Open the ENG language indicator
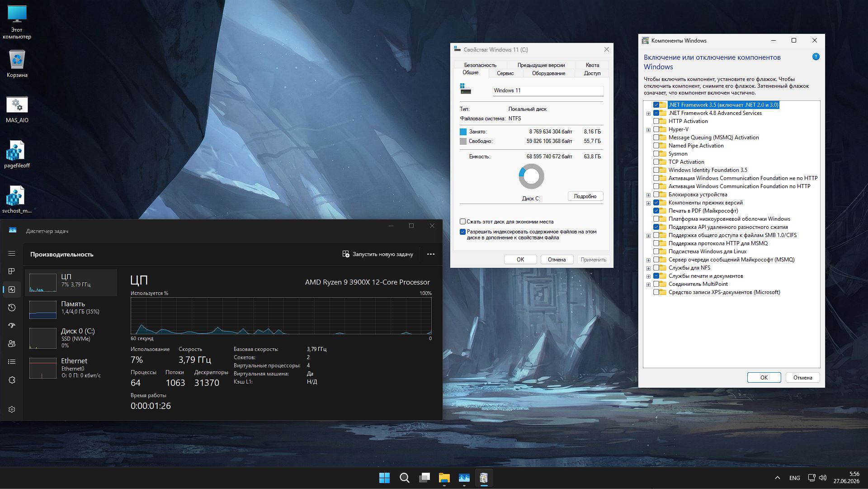Screen dimensions: 868x489 (x=794, y=478)
